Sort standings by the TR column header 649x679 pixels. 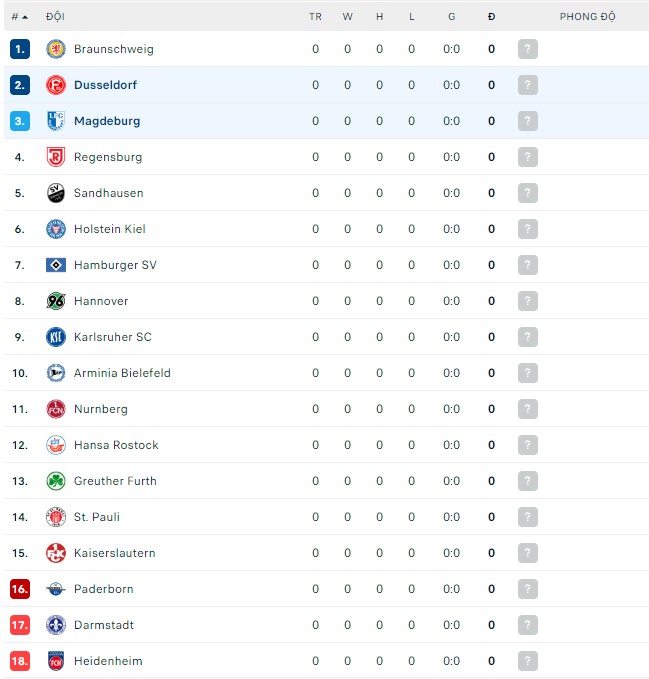coord(315,17)
